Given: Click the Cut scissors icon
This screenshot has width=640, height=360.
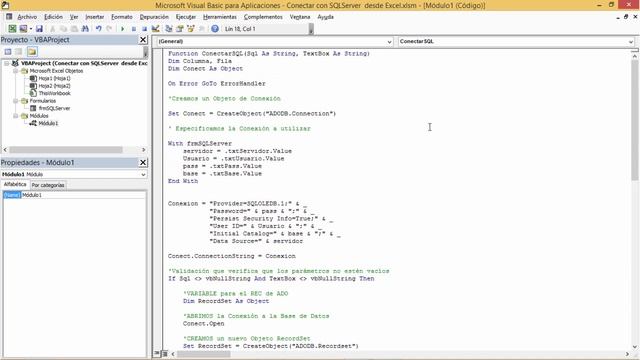Looking at the screenshot, I should [x=52, y=29].
